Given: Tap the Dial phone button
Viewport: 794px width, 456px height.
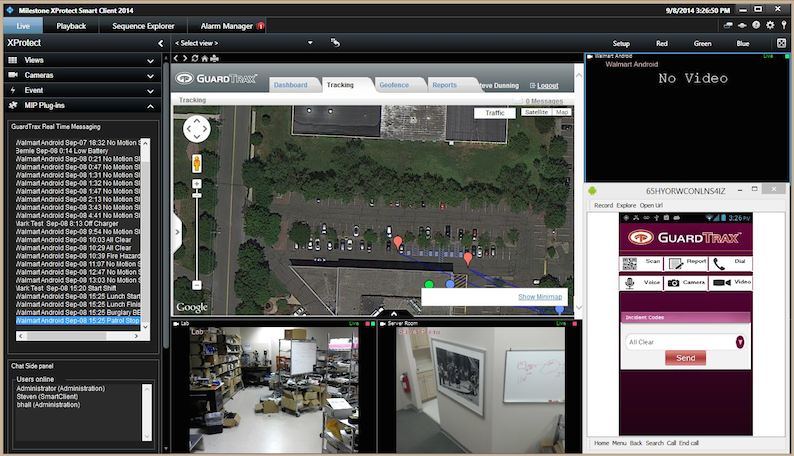Looking at the screenshot, I should pyautogui.click(x=730, y=263).
